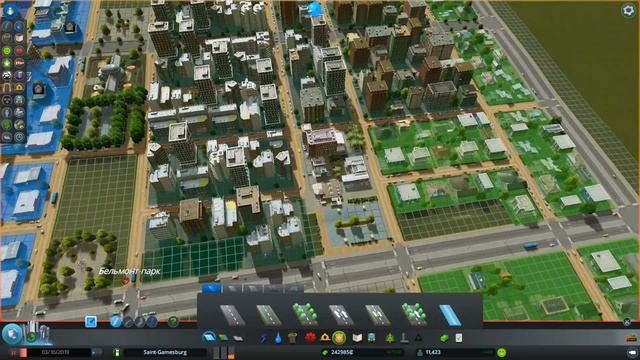640x360 pixels.
Task: Pick the one-way road with trees
Action: click(414, 314)
